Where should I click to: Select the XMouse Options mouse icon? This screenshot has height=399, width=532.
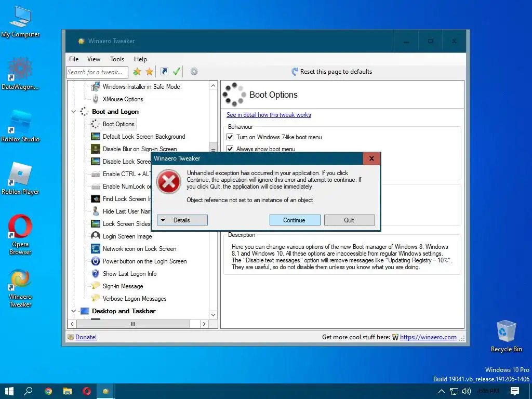tap(96, 99)
